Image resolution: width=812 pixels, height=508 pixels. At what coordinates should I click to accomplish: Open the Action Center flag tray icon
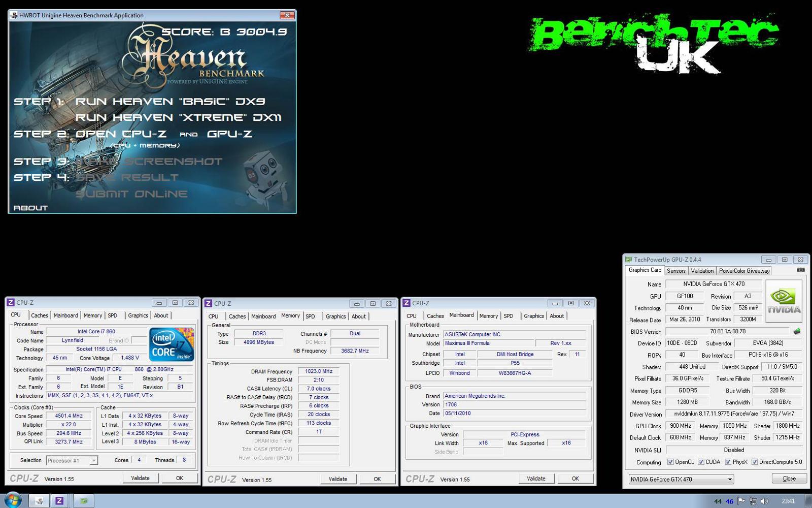[741, 501]
